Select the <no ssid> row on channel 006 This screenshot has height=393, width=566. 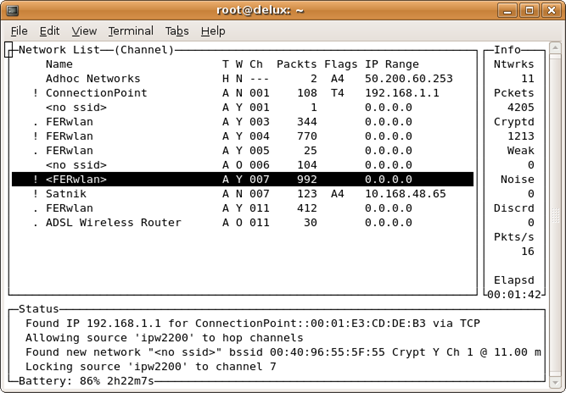[243, 165]
